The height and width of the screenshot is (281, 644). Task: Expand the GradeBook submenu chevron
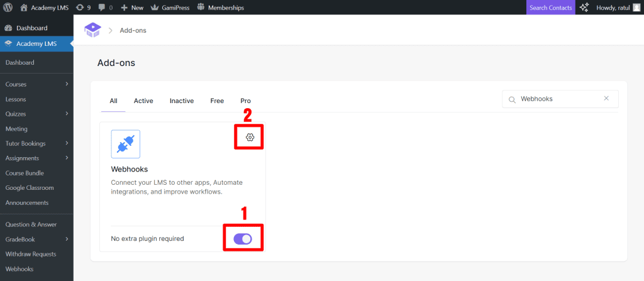(67, 239)
